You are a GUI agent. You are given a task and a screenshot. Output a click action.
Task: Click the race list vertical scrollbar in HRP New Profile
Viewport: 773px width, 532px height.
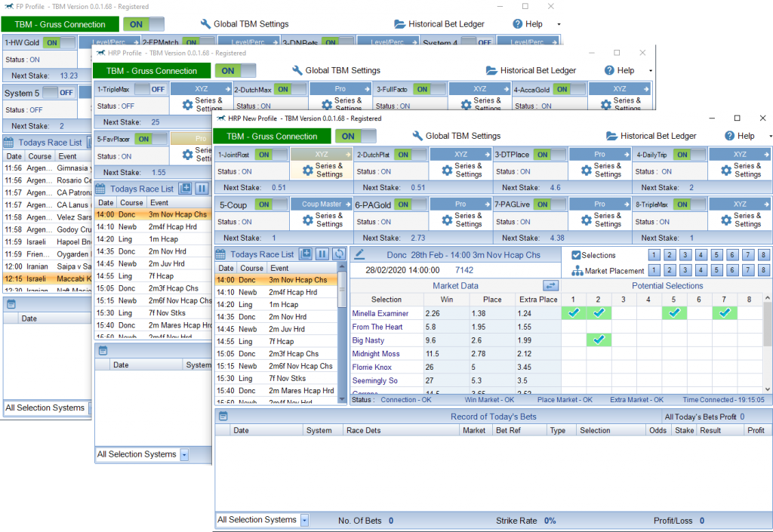[x=342, y=334]
